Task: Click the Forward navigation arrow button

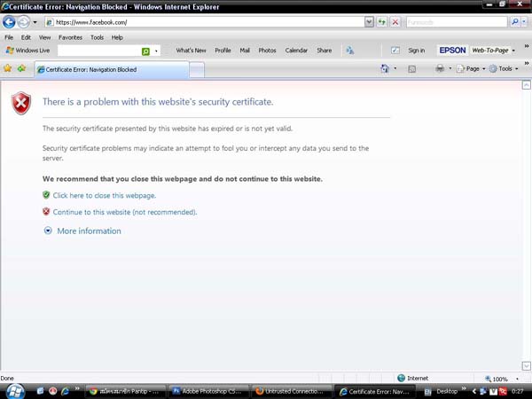Action: (x=23, y=22)
